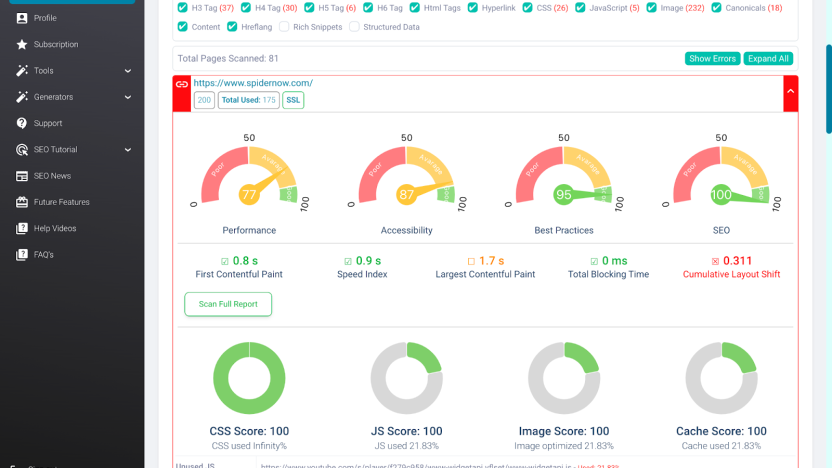This screenshot has width=832, height=468.
Task: Expand the Tools submenu chevron
Action: [x=128, y=71]
